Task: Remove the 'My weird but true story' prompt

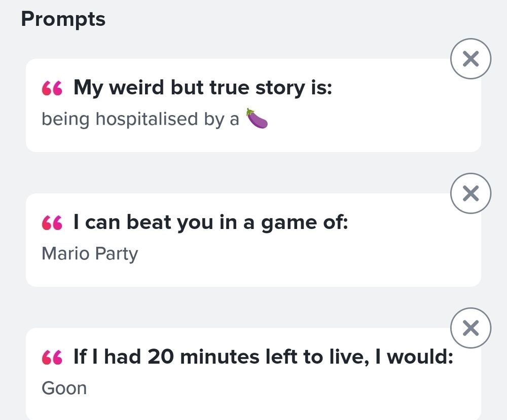Action: point(470,59)
